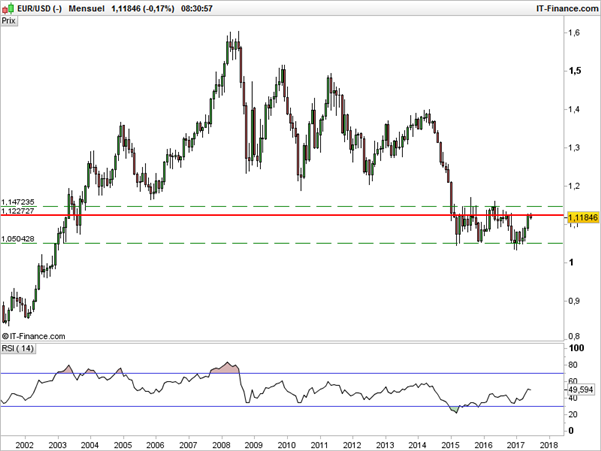Click the 2015 year on time axis
This screenshot has height=451, width=601.
pyautogui.click(x=451, y=445)
